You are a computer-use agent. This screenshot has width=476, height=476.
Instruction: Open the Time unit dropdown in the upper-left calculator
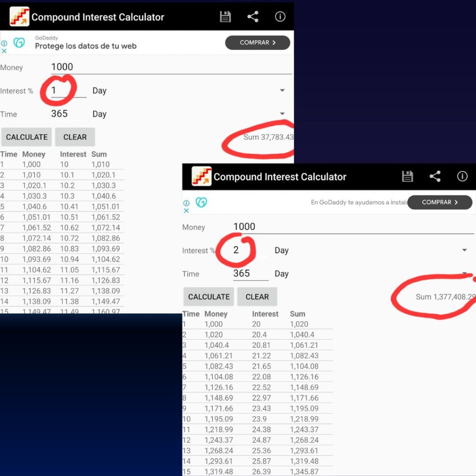(282, 114)
